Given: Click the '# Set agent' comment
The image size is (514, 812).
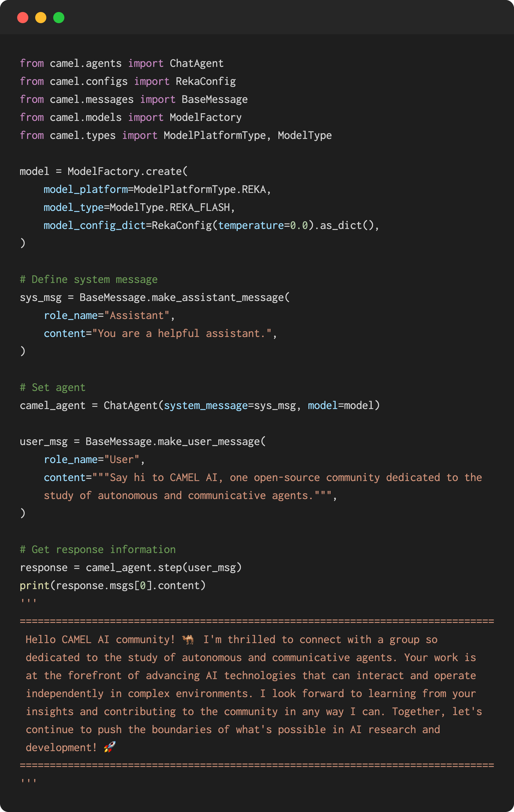Looking at the screenshot, I should (52, 387).
